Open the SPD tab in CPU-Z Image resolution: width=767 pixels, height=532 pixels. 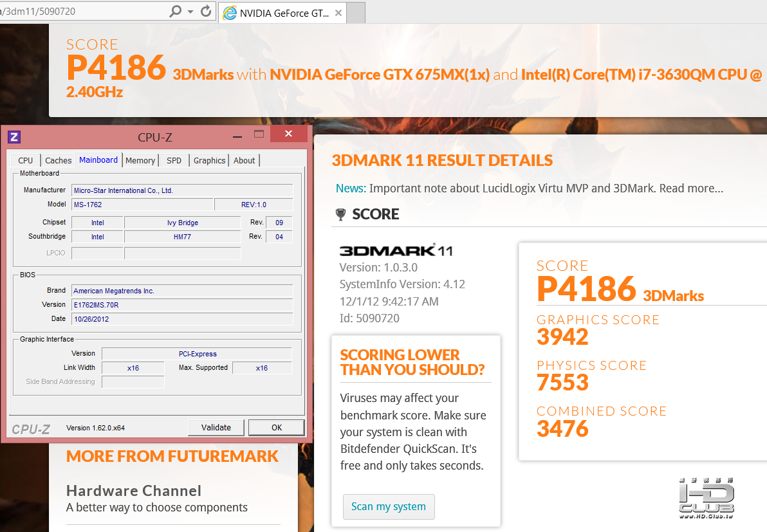pos(174,160)
